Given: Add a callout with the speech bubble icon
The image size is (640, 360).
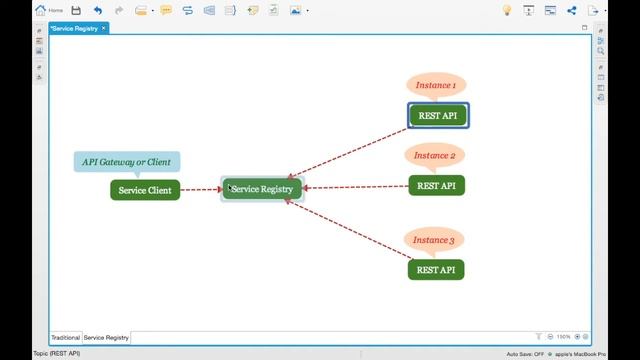Looking at the screenshot, I should [x=166, y=10].
